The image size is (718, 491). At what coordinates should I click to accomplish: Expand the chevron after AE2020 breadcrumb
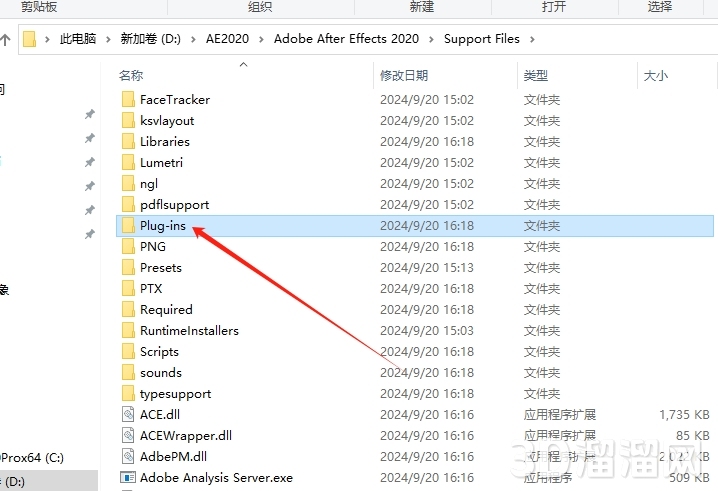tap(261, 39)
